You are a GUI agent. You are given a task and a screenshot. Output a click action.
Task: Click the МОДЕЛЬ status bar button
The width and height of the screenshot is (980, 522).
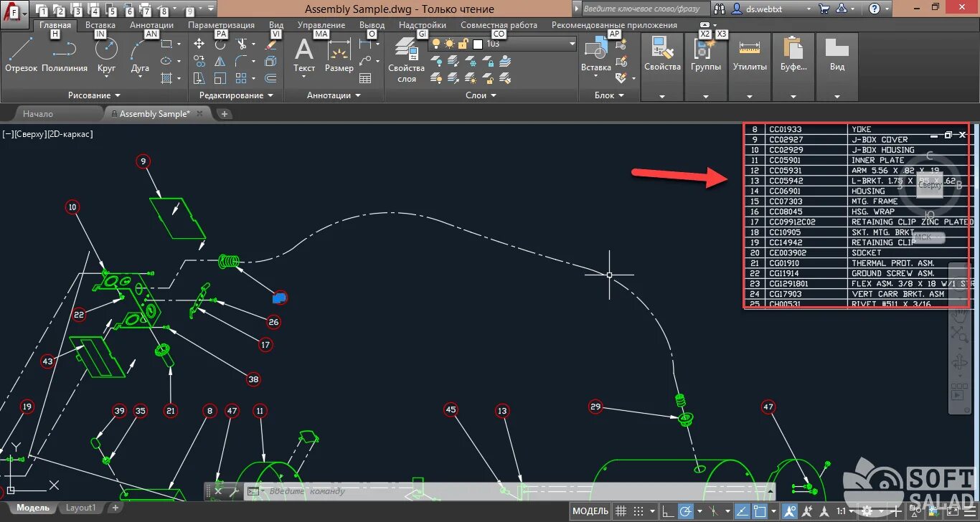[x=590, y=511]
